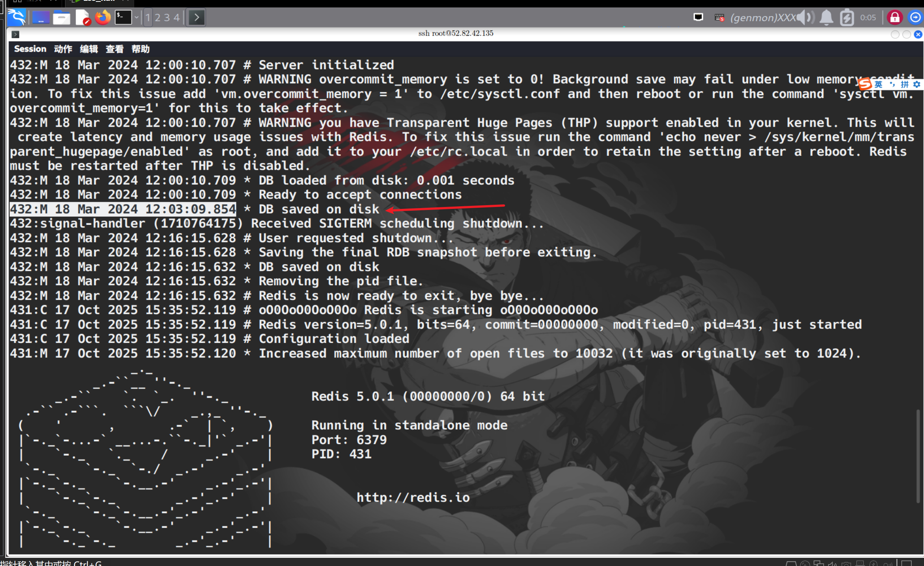
Task: Open the Kali dragon applications menu
Action: (x=16, y=17)
